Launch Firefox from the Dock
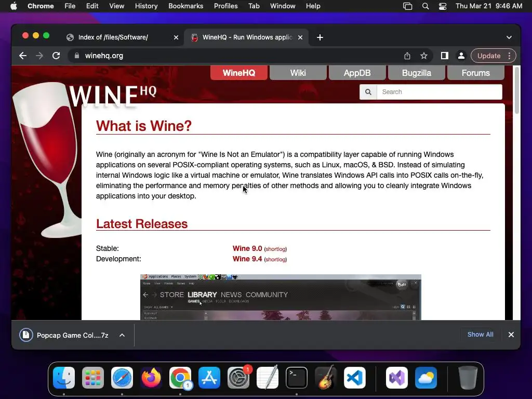Screen dimensions: 532x399 (151, 378)
